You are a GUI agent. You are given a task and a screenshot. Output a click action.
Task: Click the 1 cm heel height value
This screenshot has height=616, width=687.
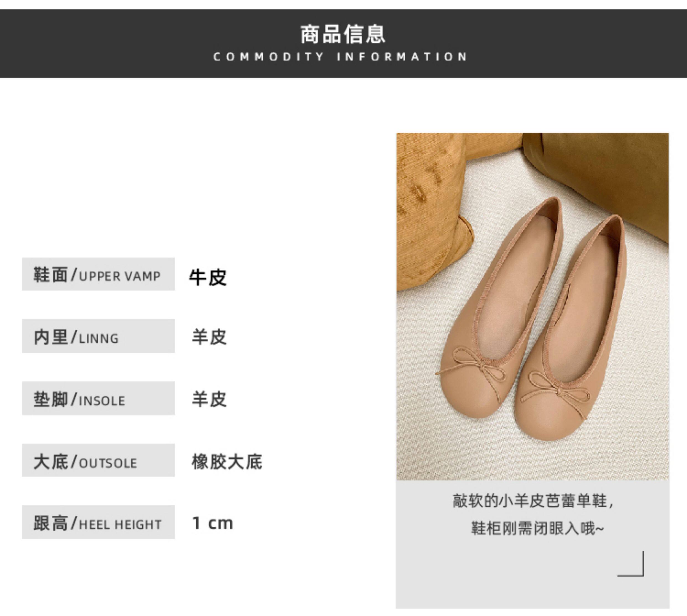(212, 523)
